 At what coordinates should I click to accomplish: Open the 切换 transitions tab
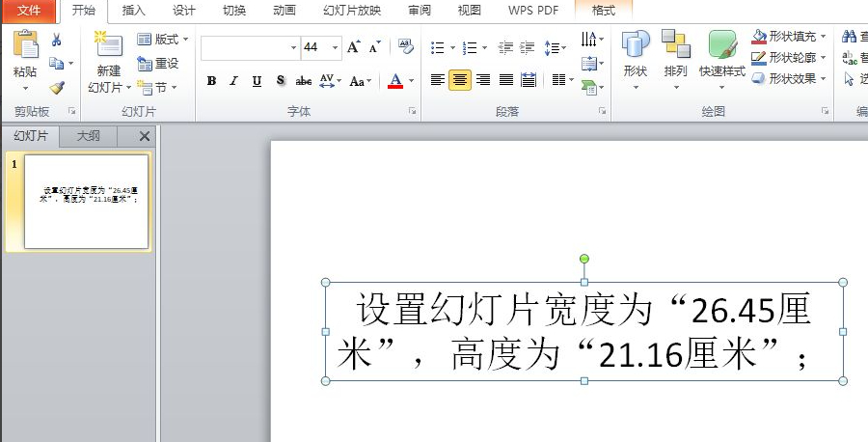point(234,11)
